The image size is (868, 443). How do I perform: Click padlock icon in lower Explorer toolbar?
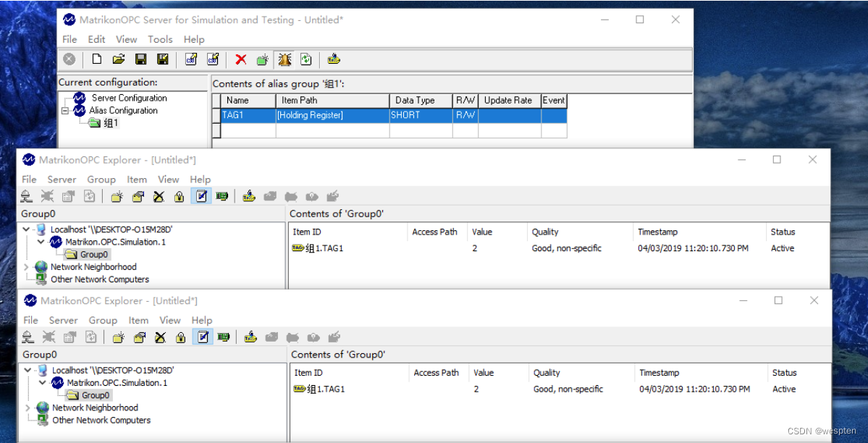[181, 337]
